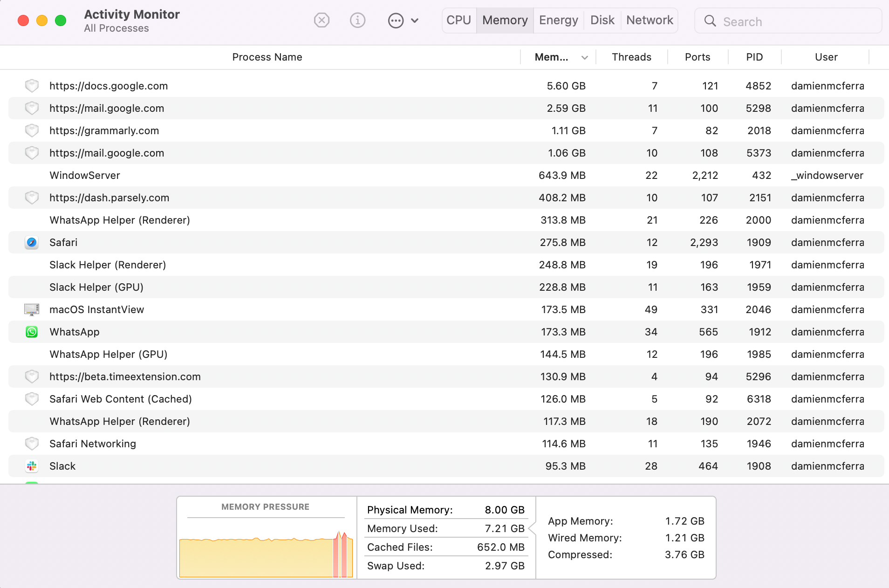889x588 pixels.
Task: Sort by the User column header
Action: 826,57
